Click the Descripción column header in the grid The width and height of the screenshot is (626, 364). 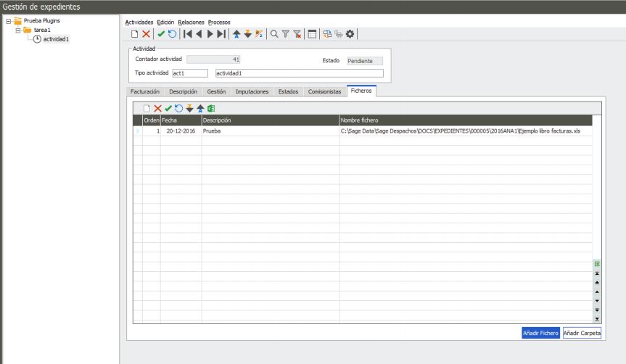(x=271, y=120)
